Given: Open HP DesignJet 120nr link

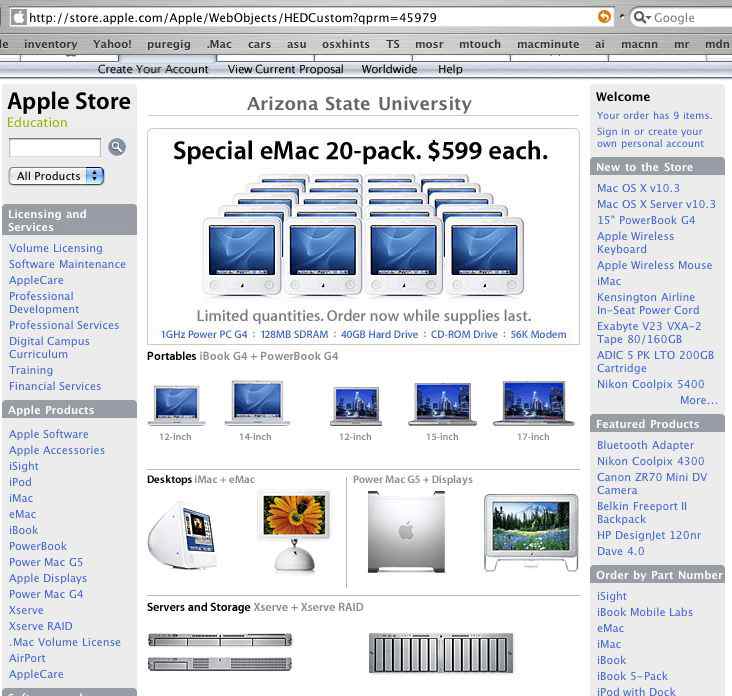Looking at the screenshot, I should 649,535.
